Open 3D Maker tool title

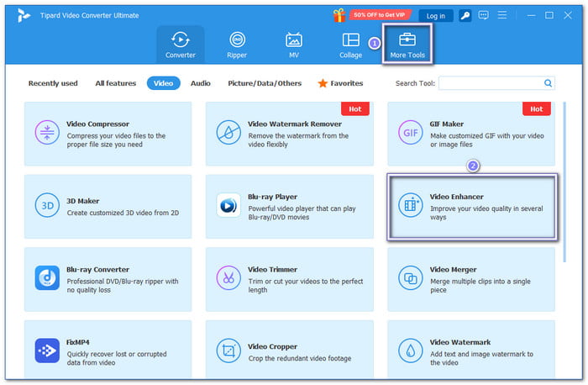[83, 201]
